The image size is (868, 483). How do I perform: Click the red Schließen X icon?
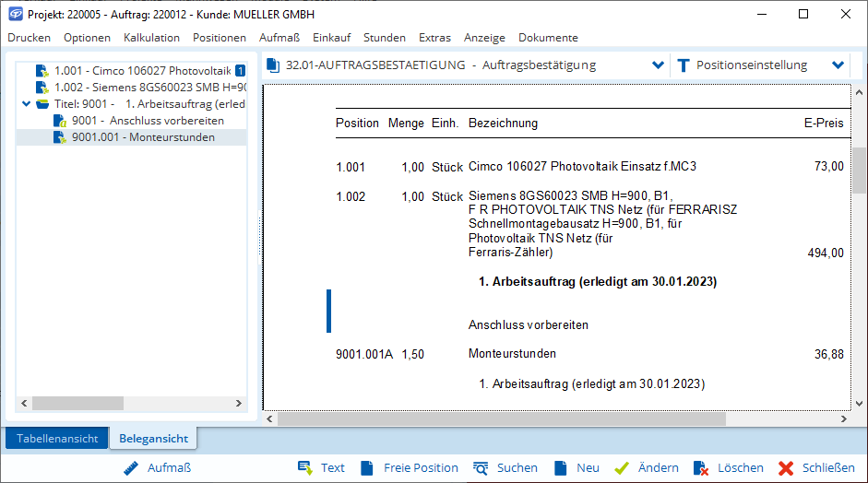pos(786,468)
